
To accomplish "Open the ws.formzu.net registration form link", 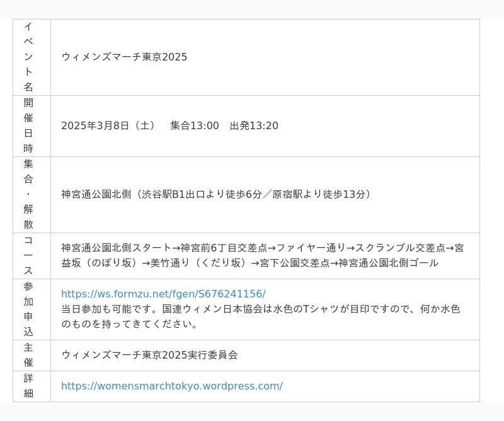I will [x=163, y=294].
